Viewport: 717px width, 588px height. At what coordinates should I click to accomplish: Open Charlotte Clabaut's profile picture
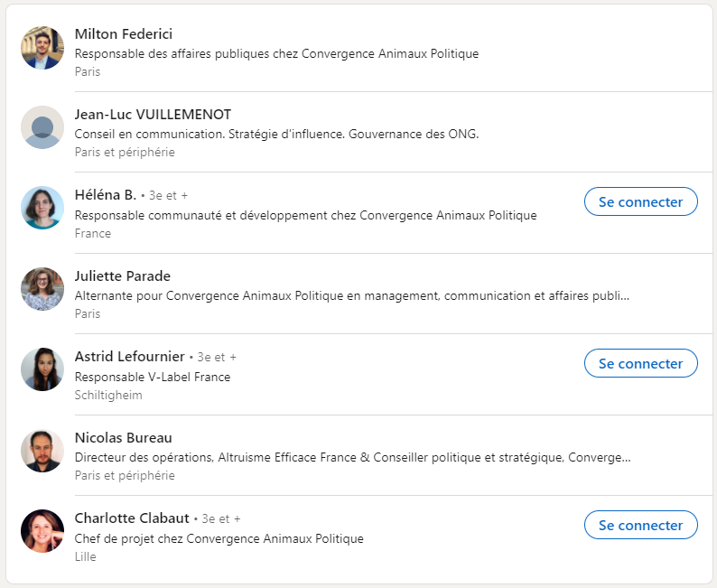pyautogui.click(x=42, y=531)
